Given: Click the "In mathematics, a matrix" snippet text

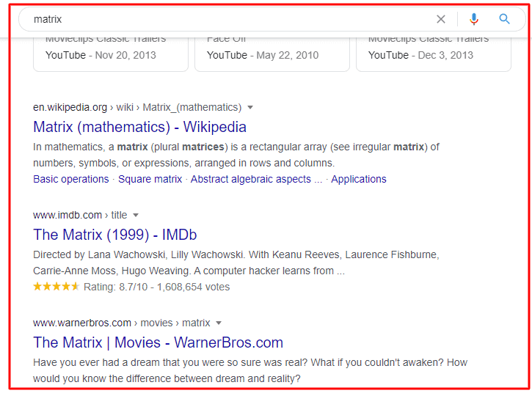Looking at the screenshot, I should [236, 155].
